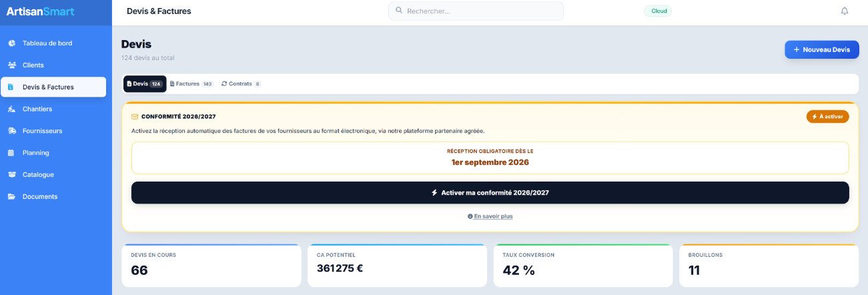Open the Planning page
The height and width of the screenshot is (295, 868).
pyautogui.click(x=53, y=153)
